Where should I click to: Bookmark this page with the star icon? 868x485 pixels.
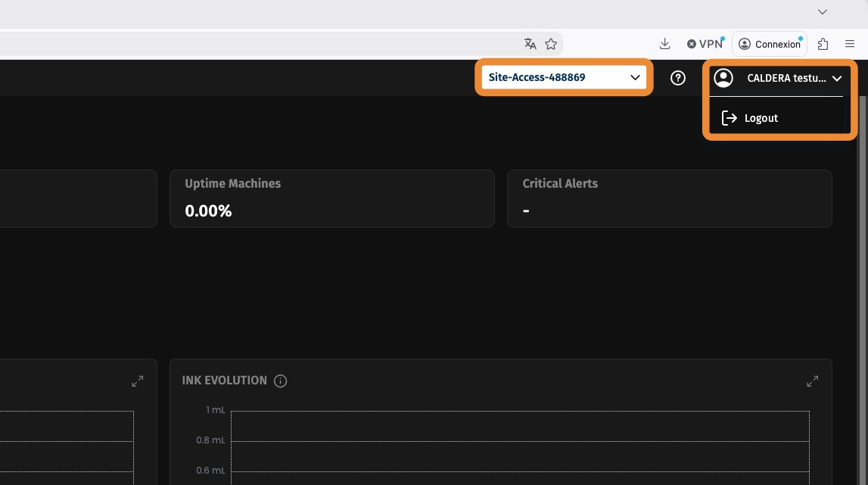coord(551,44)
